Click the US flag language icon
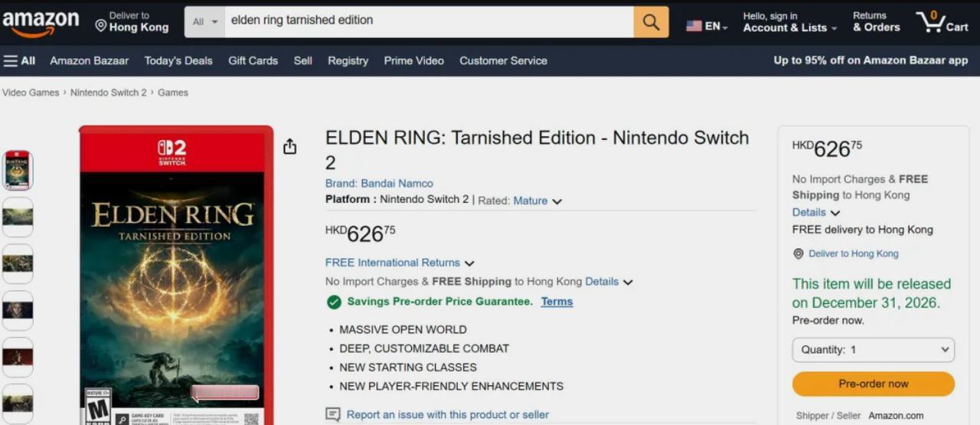The width and height of the screenshot is (980, 425). [694, 26]
